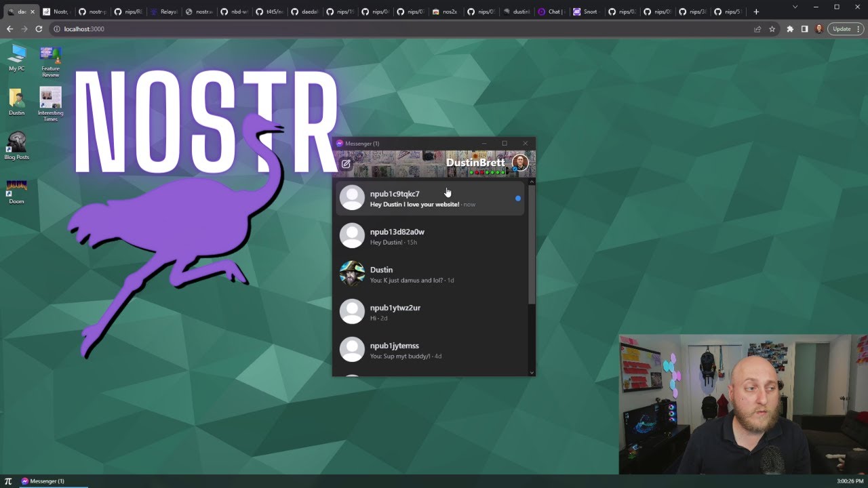Open the browser Extensions puzzle icon

790,29
